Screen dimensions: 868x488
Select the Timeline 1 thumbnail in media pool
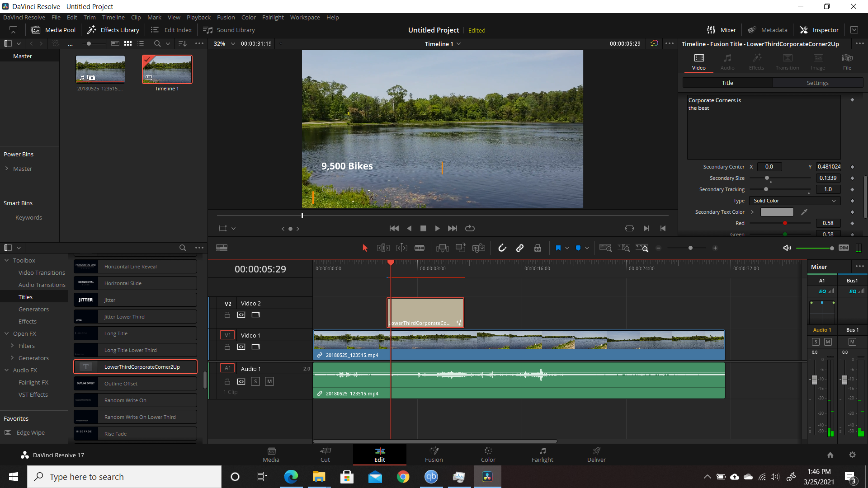pyautogui.click(x=167, y=69)
